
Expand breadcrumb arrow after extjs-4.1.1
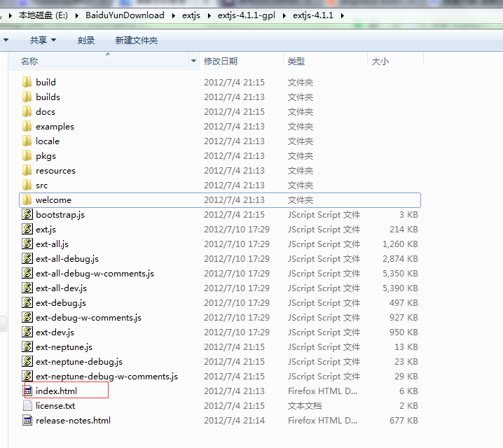343,15
